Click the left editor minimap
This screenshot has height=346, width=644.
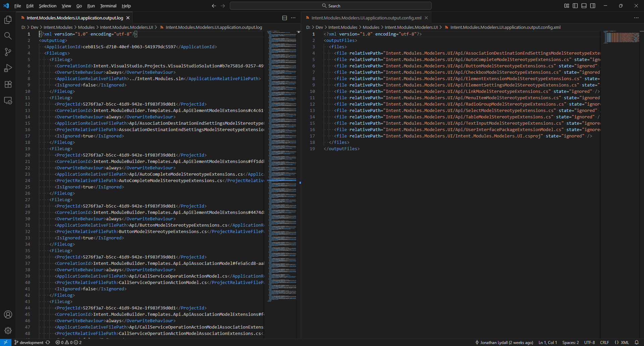click(x=282, y=167)
